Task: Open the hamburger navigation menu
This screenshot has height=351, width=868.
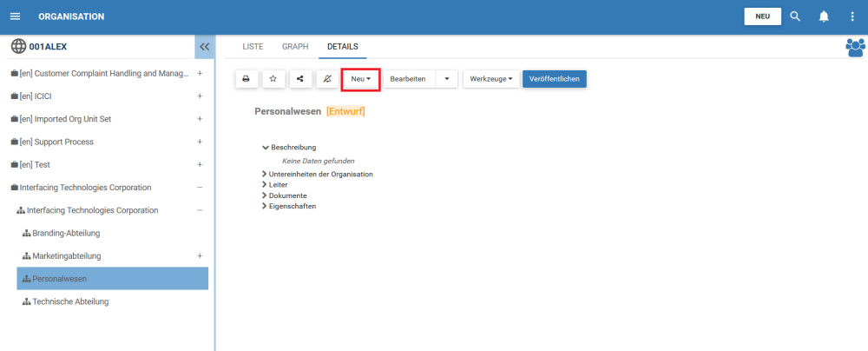Action: [x=16, y=17]
